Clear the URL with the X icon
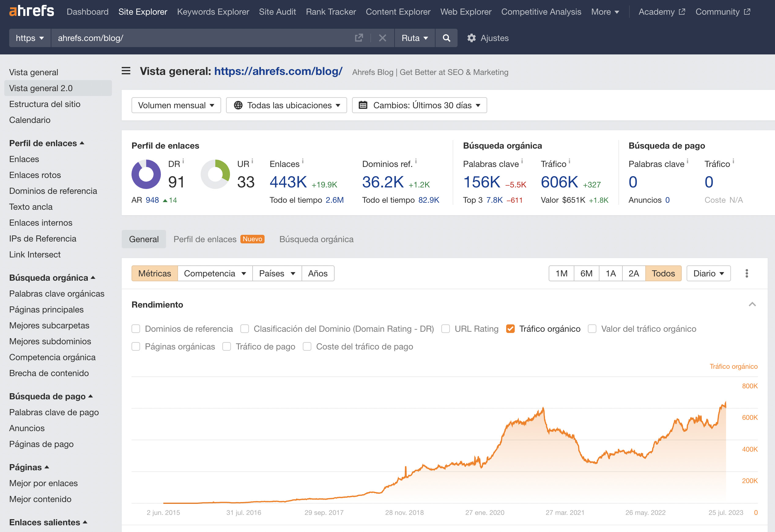 coord(382,38)
